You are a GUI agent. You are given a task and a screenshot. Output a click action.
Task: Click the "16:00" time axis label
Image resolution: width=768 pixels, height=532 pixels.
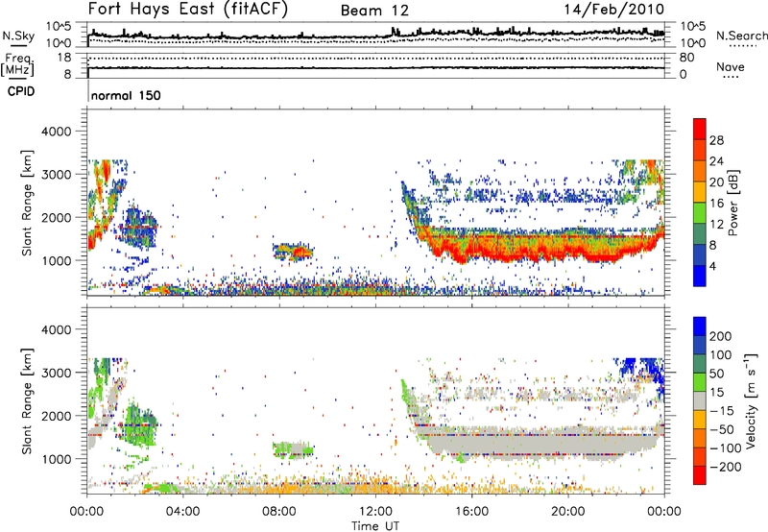pos(471,512)
